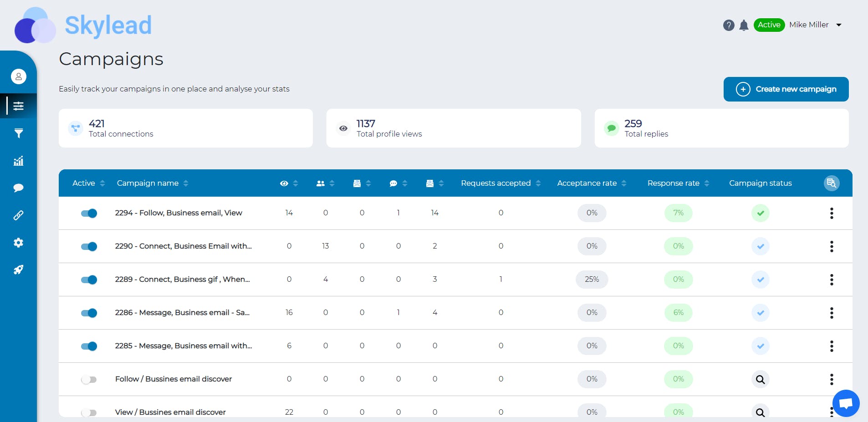
Task: Click Create new campaign button
Action: click(x=786, y=89)
